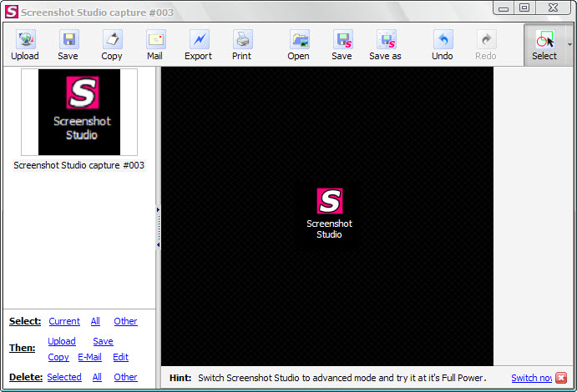Click the Open folder icon
This screenshot has width=577, height=392.
pyautogui.click(x=299, y=39)
